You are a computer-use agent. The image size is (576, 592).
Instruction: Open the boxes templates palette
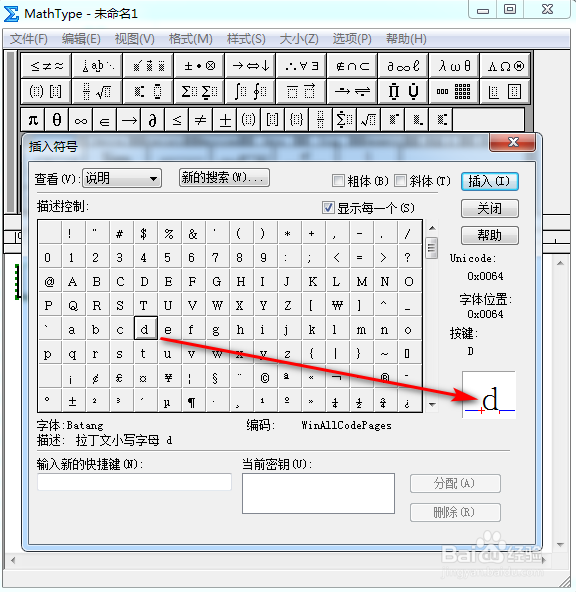click(x=505, y=91)
